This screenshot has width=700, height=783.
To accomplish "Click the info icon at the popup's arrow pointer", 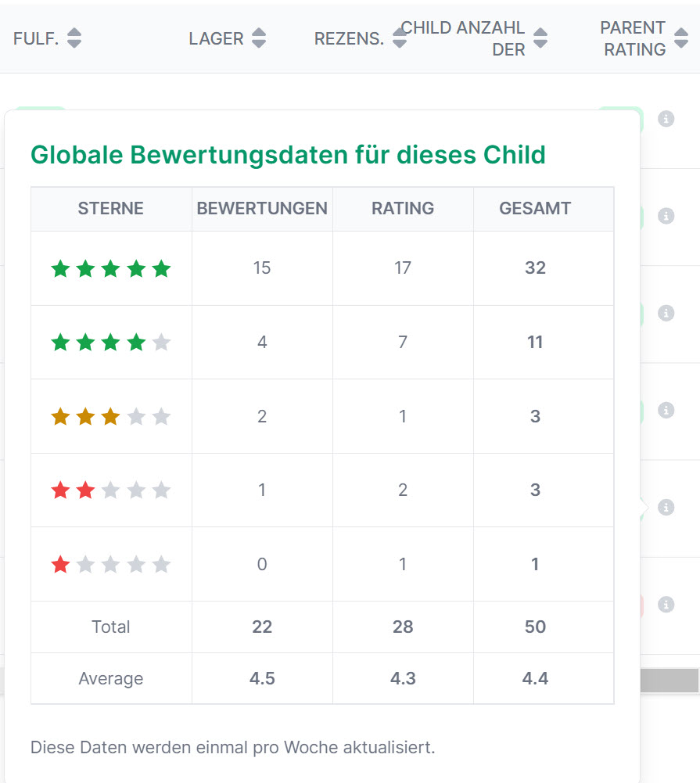I will [666, 508].
